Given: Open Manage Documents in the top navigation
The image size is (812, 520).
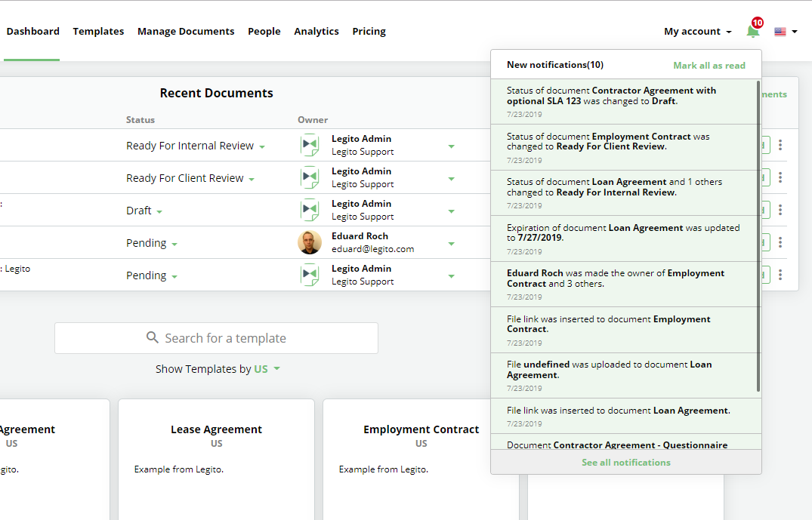Looking at the screenshot, I should click(x=186, y=31).
